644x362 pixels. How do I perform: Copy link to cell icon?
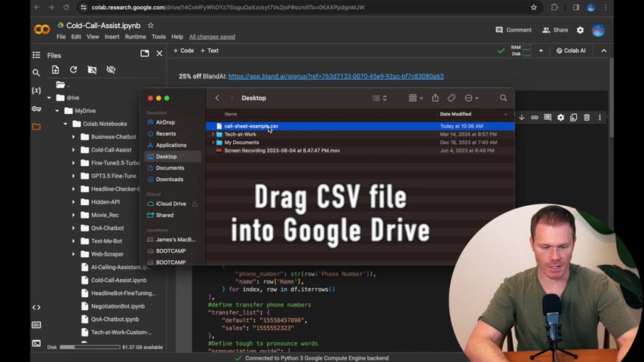pyautogui.click(x=535, y=118)
